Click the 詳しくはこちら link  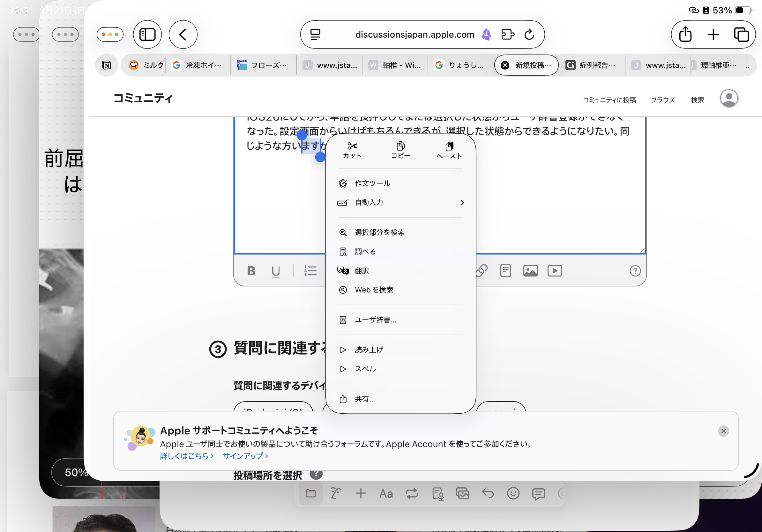tap(186, 456)
